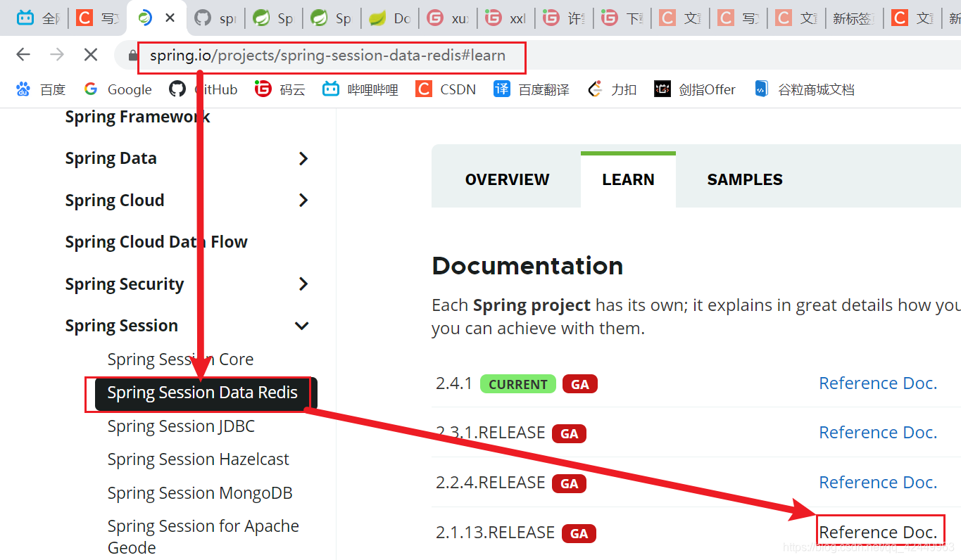Open the GitHub bookmark
Viewport: 961px width, 560px height.
[203, 89]
